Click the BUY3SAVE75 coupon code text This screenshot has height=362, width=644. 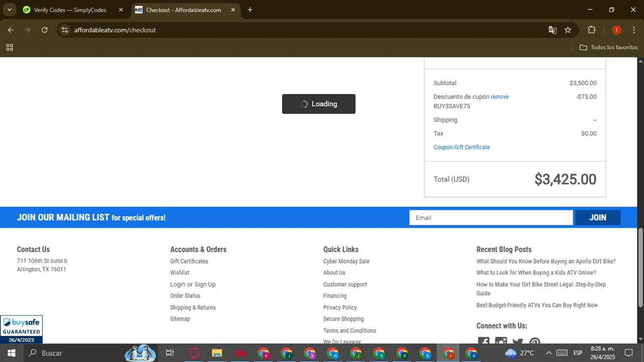click(452, 106)
